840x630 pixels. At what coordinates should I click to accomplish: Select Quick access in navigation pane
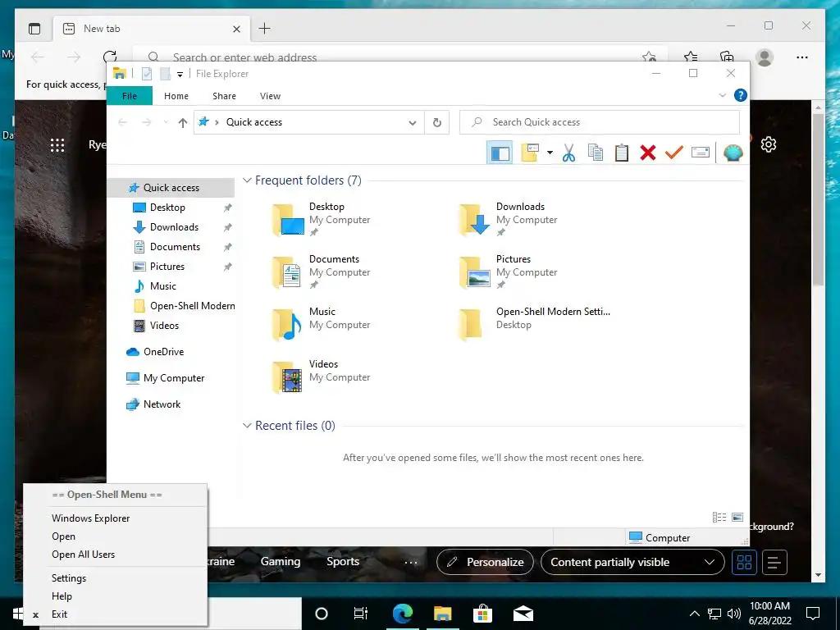(171, 188)
